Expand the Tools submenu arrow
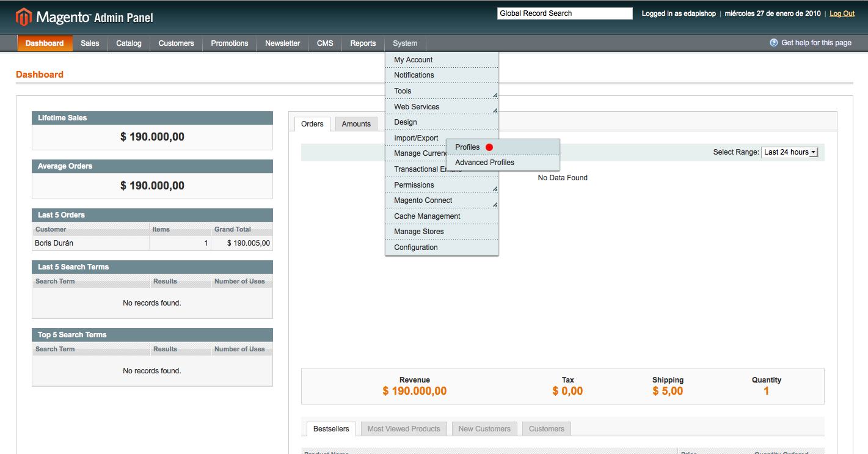The width and height of the screenshot is (868, 454). pyautogui.click(x=495, y=95)
